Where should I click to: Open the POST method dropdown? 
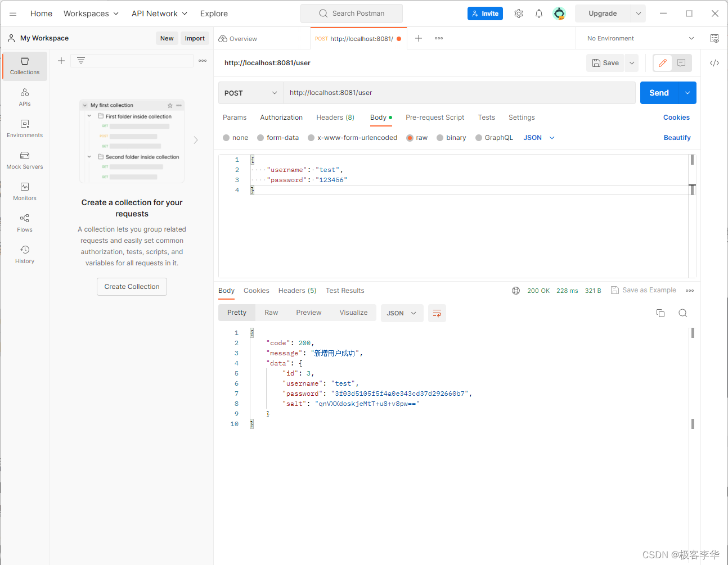pyautogui.click(x=251, y=93)
